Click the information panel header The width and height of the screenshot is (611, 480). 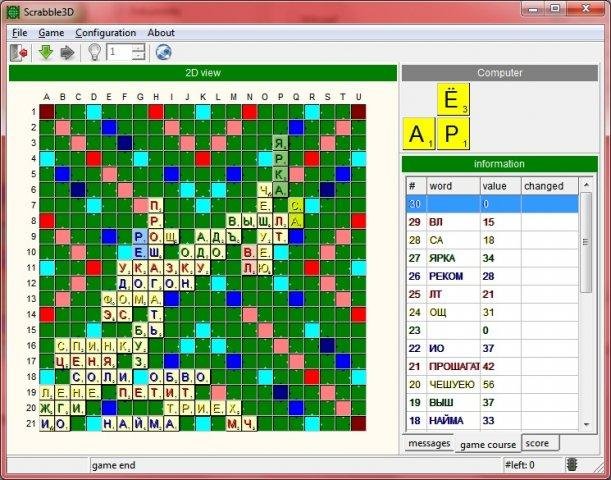pos(500,164)
